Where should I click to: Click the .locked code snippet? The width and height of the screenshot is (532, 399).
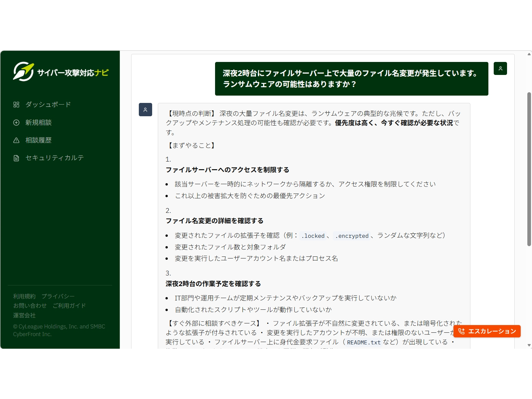coord(313,236)
